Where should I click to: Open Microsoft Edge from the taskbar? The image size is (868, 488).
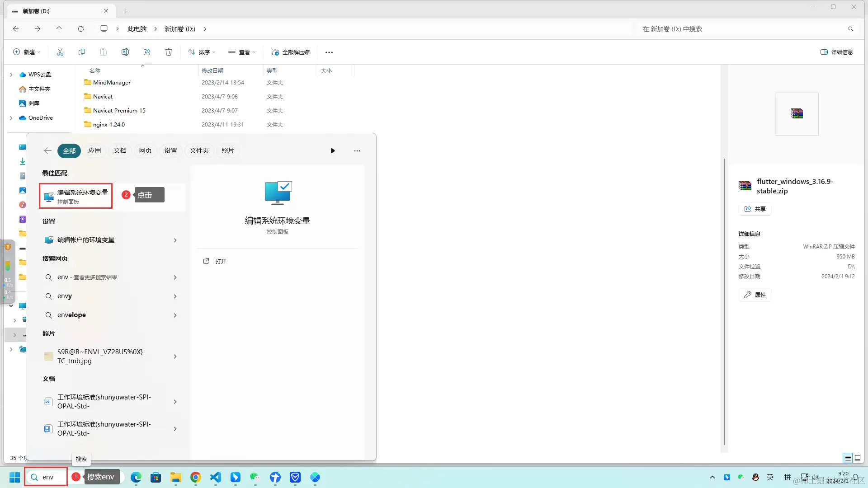point(136,478)
